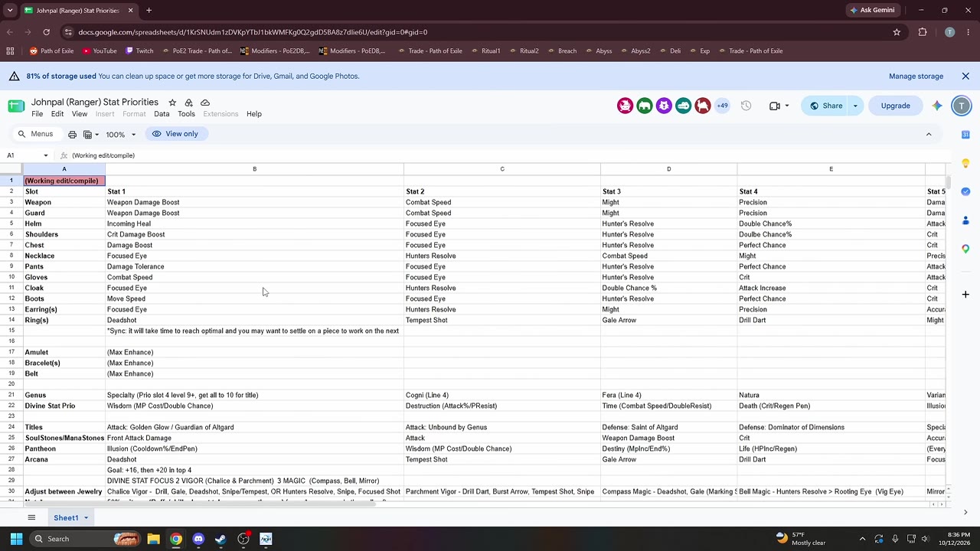This screenshot has width=980, height=551.
Task: Open Discord from the taskbar
Action: 198,539
